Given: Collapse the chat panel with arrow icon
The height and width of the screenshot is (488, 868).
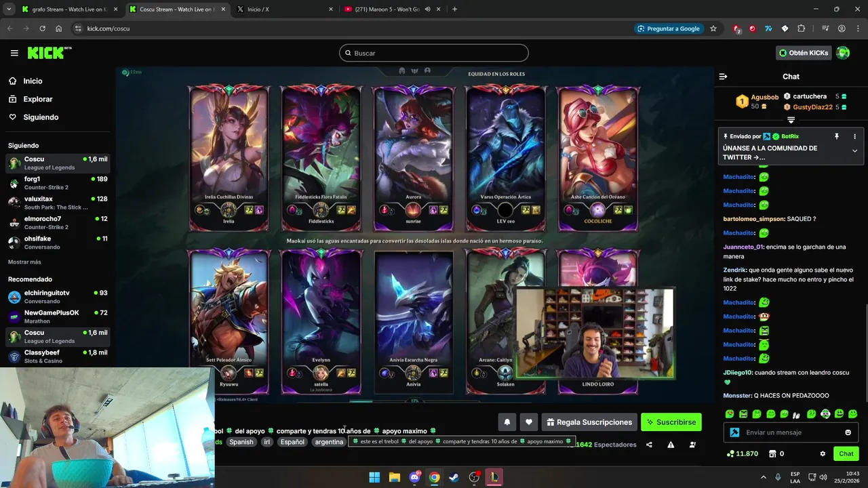Looking at the screenshot, I should tap(723, 77).
